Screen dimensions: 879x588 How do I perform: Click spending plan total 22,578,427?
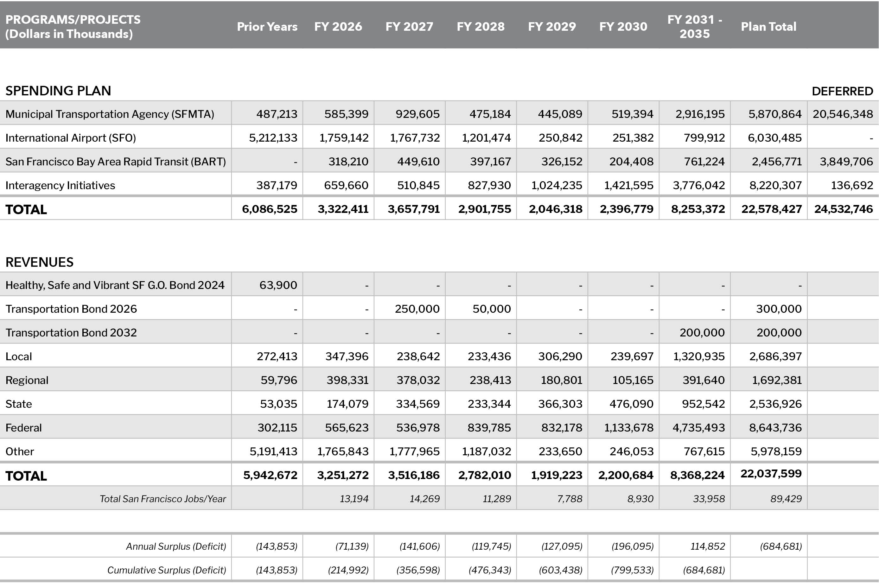point(771,209)
